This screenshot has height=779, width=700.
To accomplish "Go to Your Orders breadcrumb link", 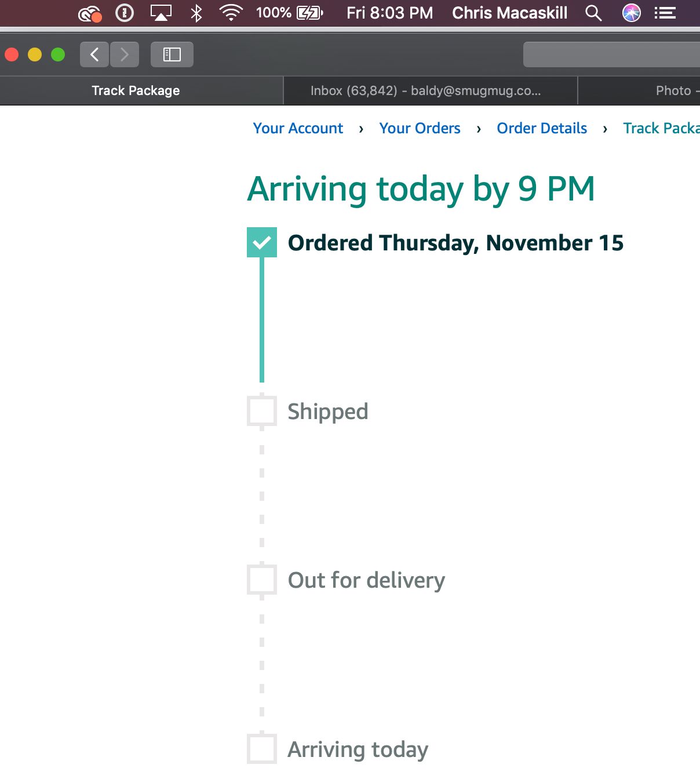I will pos(420,128).
